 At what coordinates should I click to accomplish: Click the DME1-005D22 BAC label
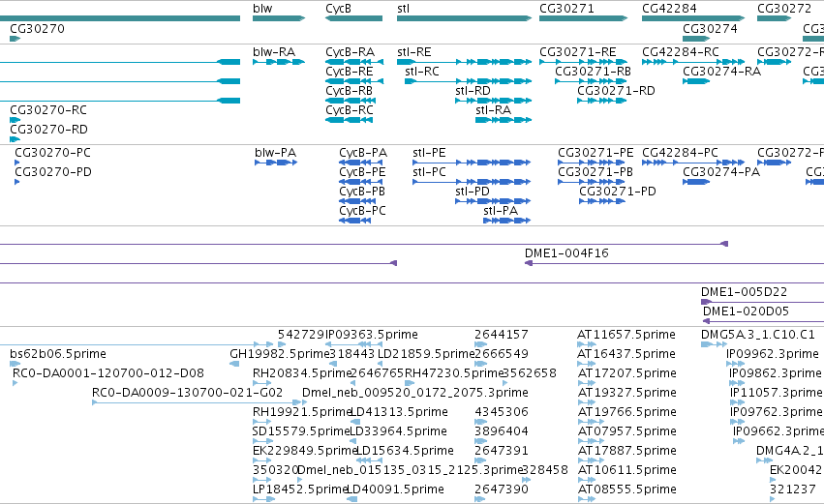point(745,292)
